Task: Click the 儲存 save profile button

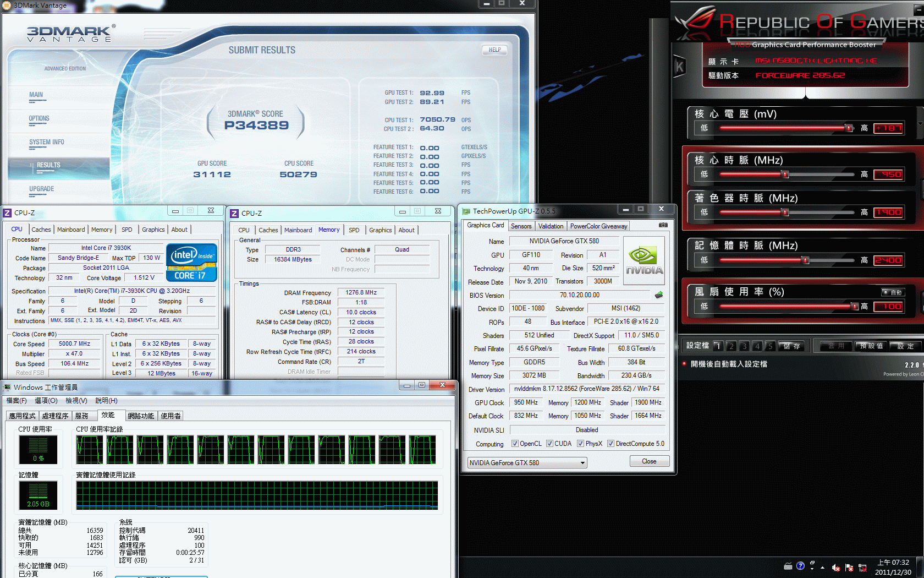Action: pyautogui.click(x=792, y=346)
